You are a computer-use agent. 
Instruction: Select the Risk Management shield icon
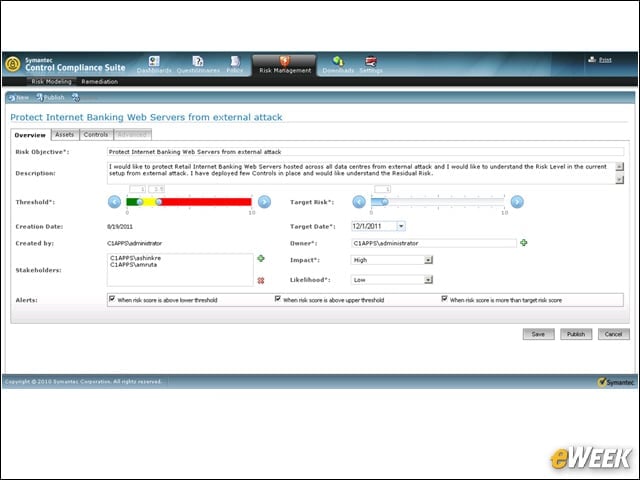point(284,61)
